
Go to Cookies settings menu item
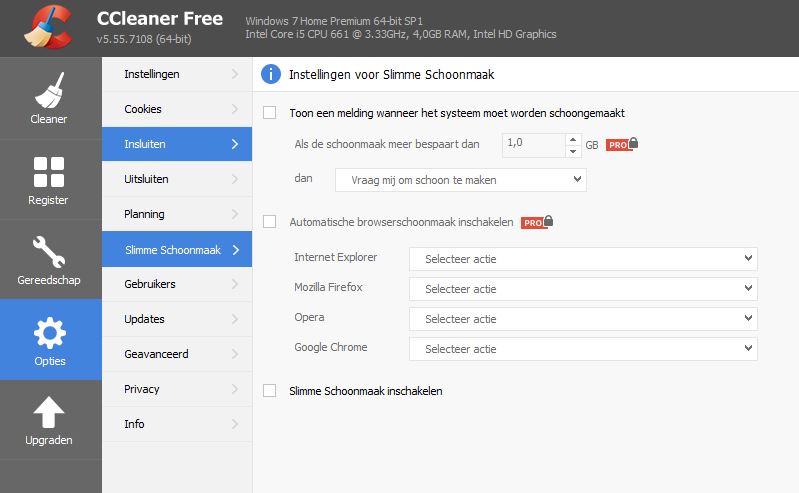pyautogui.click(x=176, y=109)
